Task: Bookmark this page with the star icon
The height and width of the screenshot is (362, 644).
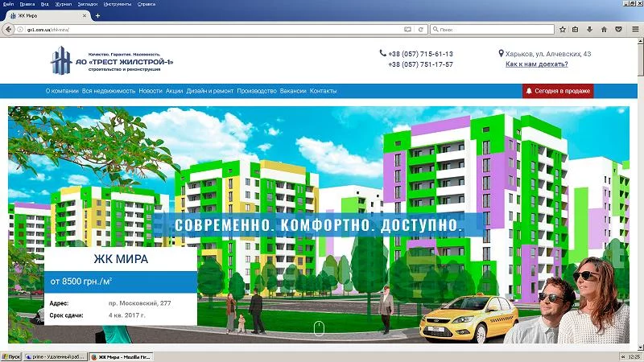Action: 563,30
